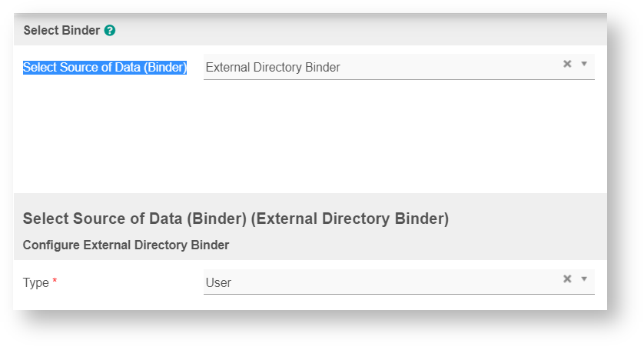644x347 pixels.
Task: Click "(External Directory Binder)" in the large heading
Action: pyautogui.click(x=350, y=219)
